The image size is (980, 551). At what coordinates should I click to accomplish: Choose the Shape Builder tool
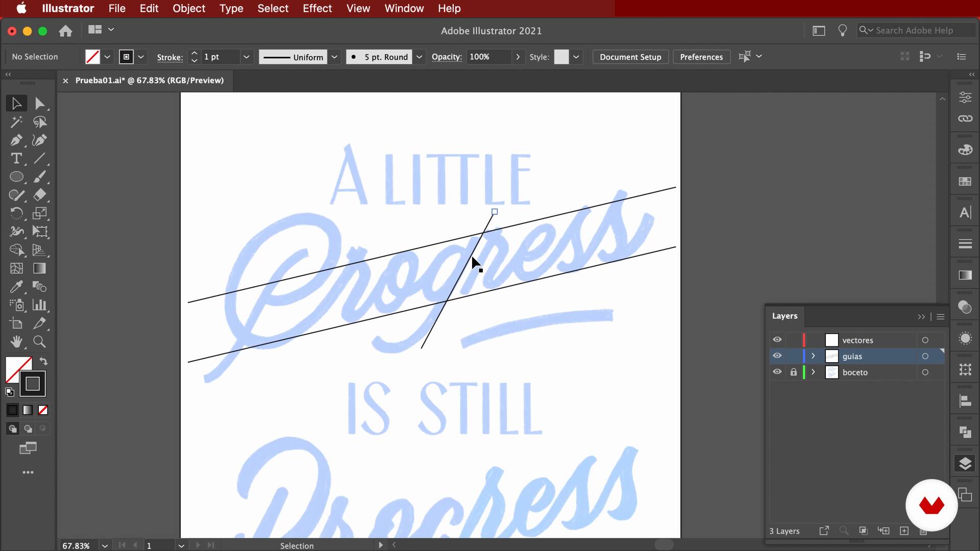click(16, 250)
